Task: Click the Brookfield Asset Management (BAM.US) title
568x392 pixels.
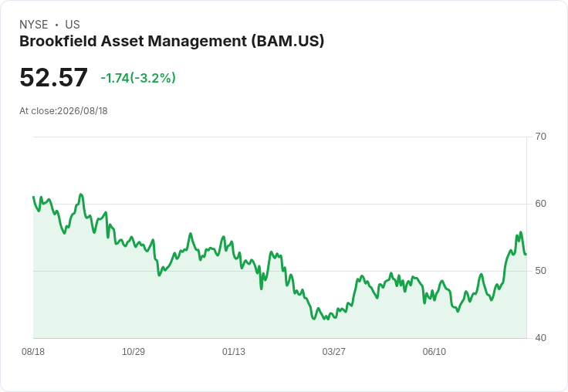Action: coord(171,42)
